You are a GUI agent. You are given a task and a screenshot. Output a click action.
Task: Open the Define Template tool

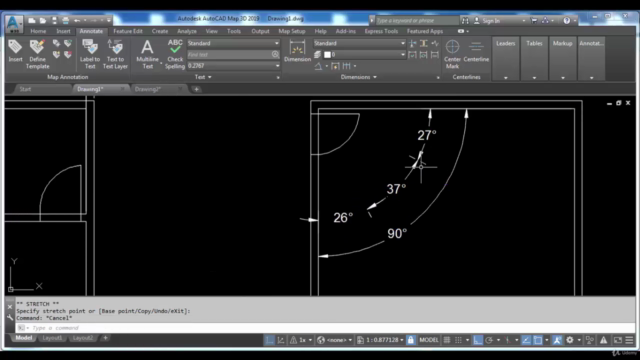[37, 54]
